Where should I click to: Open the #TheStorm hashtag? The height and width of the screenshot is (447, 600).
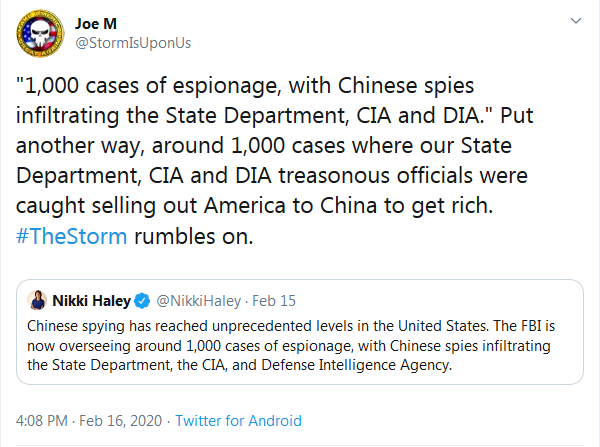tap(71, 239)
